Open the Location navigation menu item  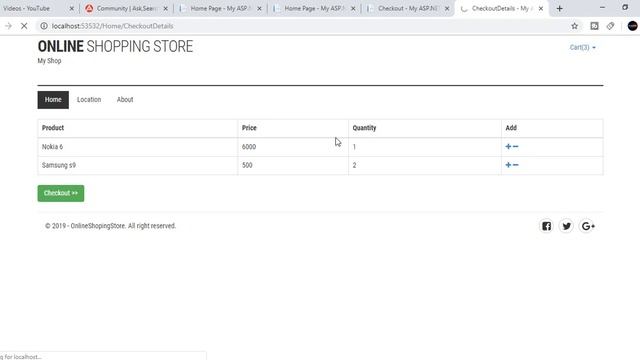89,100
